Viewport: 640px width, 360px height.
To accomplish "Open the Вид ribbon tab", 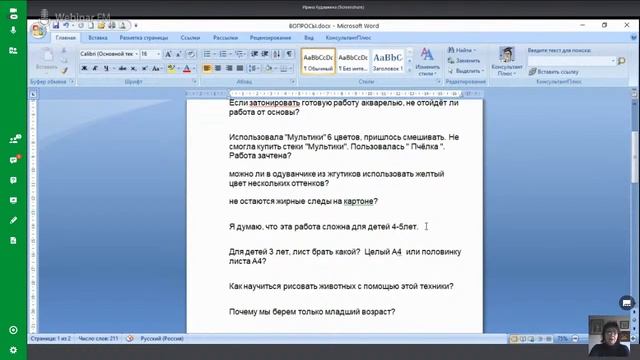I will pyautogui.click(x=309, y=38).
